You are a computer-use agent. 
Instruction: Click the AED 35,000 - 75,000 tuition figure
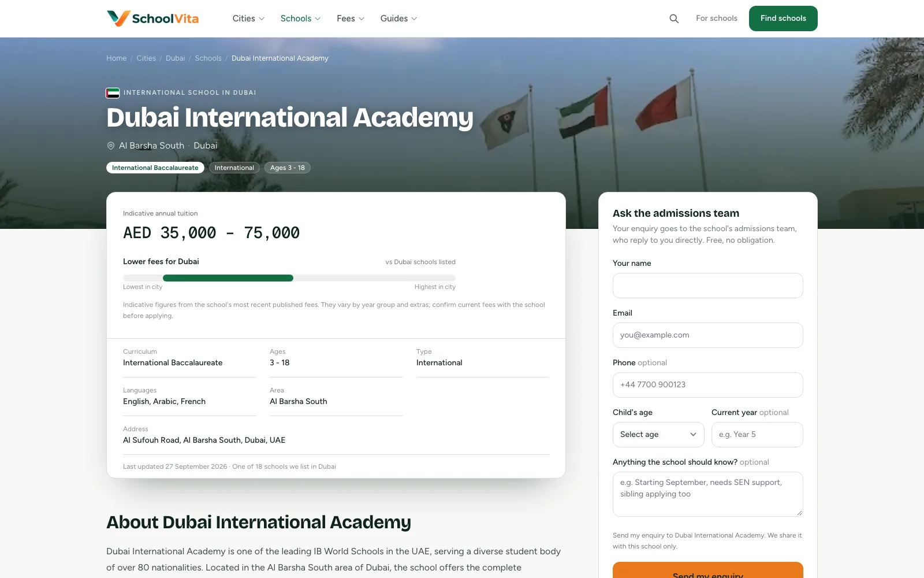(211, 233)
